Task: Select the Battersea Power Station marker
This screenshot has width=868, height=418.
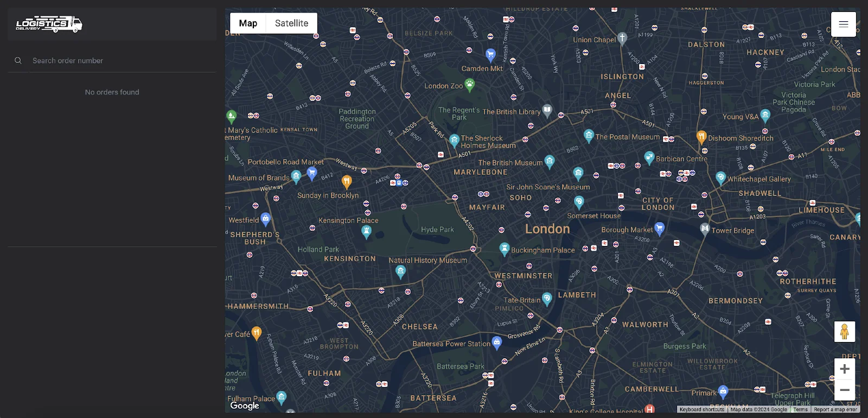Action: pos(496,343)
